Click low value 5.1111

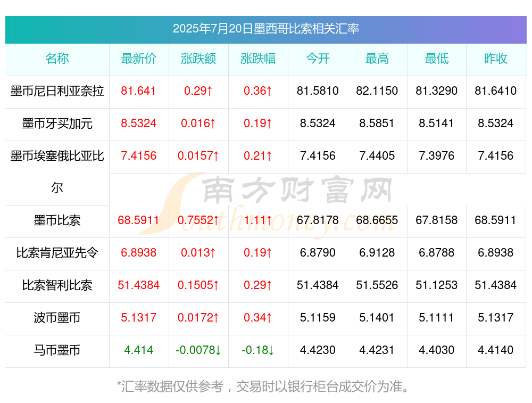[x=437, y=318]
